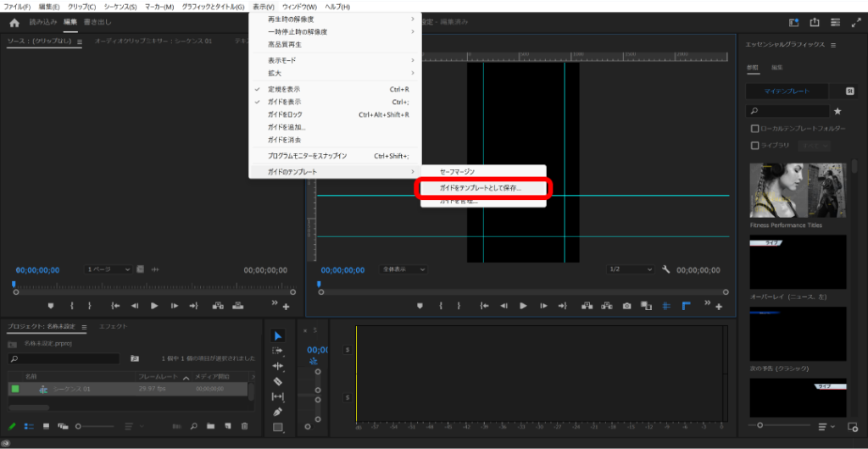This screenshot has height=449, width=868.
Task: Click the Home icon at top left
Action: click(14, 23)
